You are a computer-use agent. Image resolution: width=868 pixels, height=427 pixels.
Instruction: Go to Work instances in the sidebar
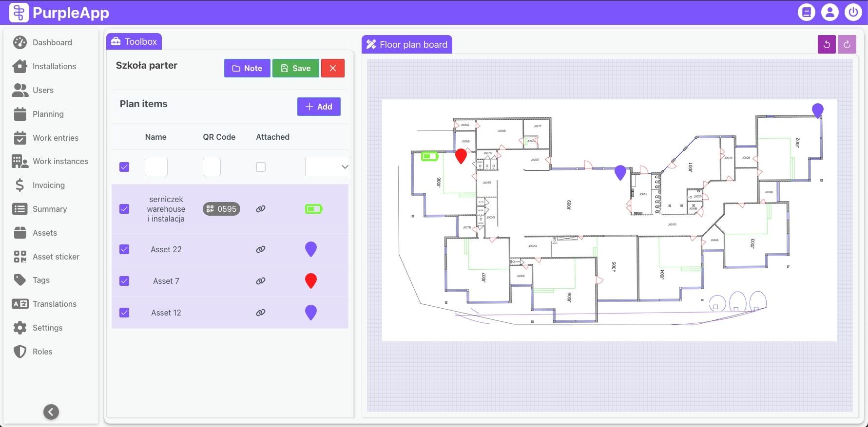click(60, 161)
